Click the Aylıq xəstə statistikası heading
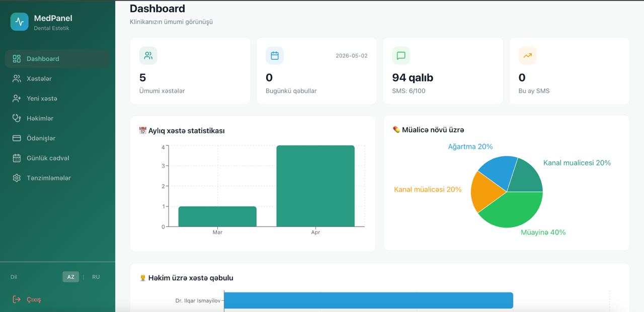The image size is (644, 312). (186, 131)
